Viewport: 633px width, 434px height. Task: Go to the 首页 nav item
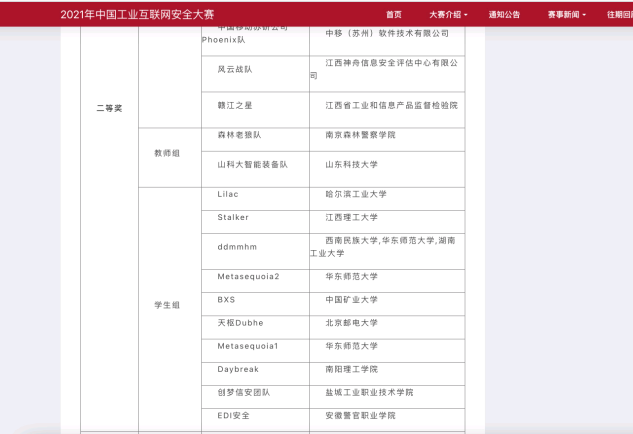click(394, 15)
